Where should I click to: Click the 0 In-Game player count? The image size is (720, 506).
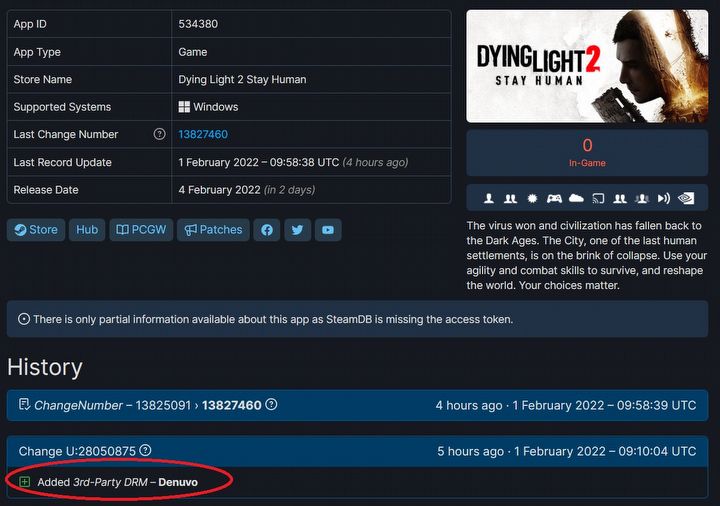point(587,152)
